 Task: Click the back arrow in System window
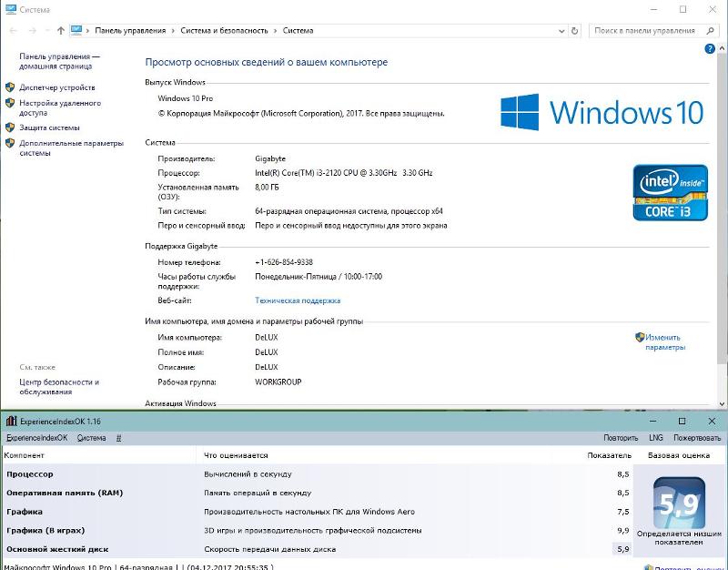click(x=13, y=31)
